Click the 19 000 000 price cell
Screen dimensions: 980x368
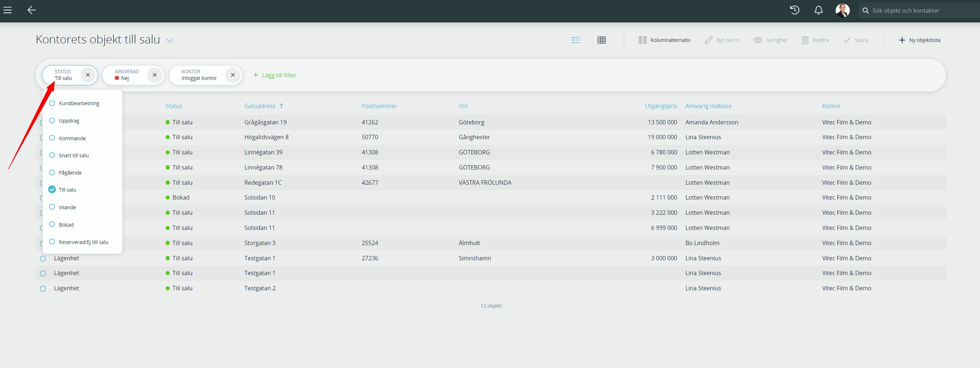(662, 137)
